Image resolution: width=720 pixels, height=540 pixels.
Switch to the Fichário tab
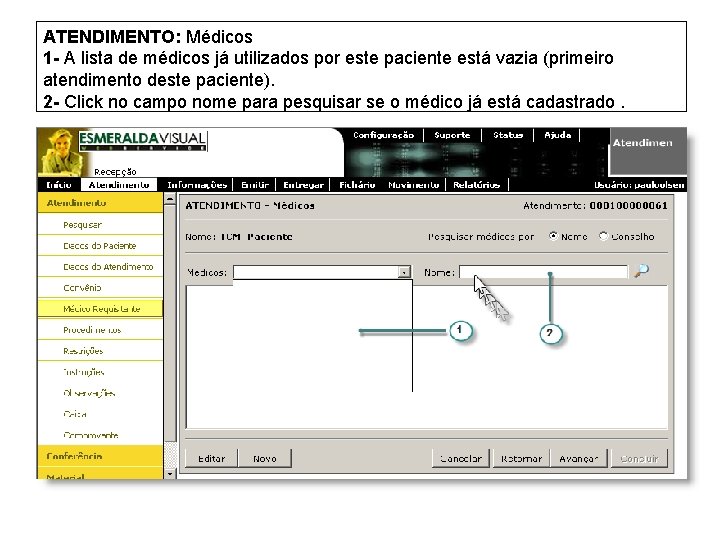(x=357, y=185)
